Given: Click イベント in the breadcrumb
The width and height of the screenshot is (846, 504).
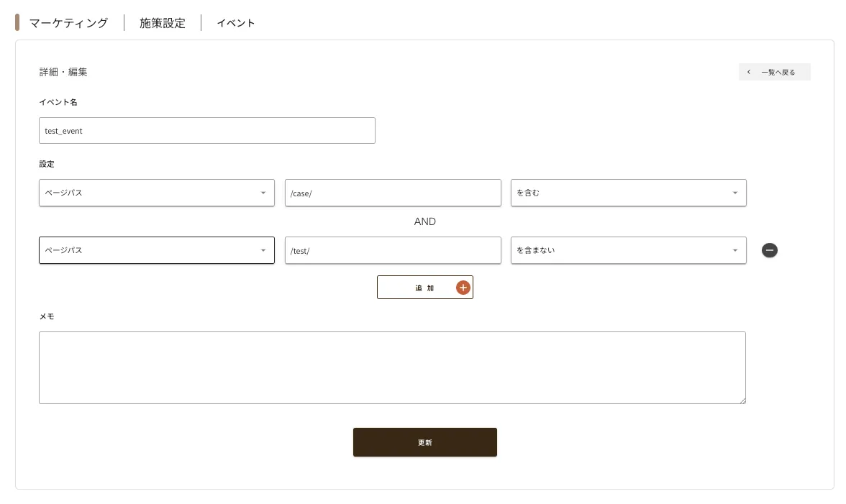Looking at the screenshot, I should coord(236,22).
